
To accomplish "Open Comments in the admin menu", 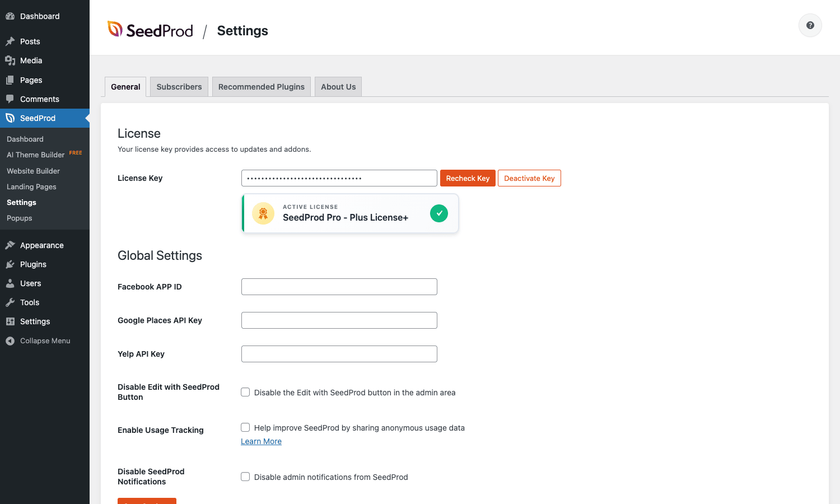I will (x=45, y=99).
